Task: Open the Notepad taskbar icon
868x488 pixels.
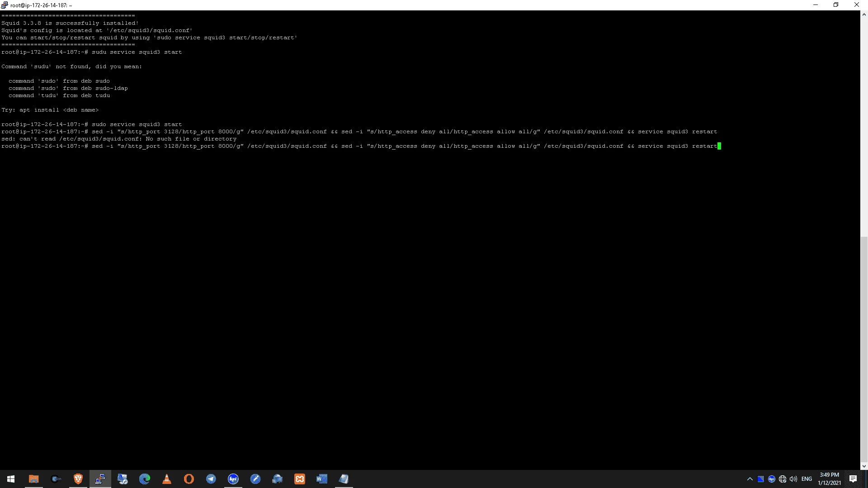Action: click(x=344, y=479)
